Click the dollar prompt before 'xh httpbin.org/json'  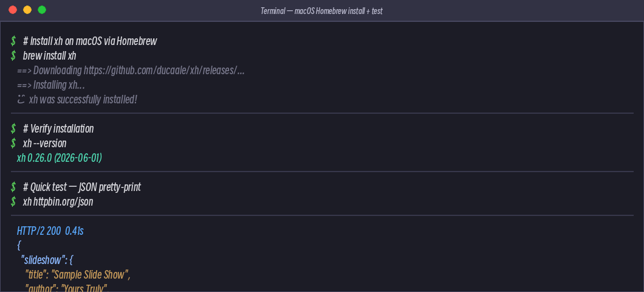(x=13, y=202)
